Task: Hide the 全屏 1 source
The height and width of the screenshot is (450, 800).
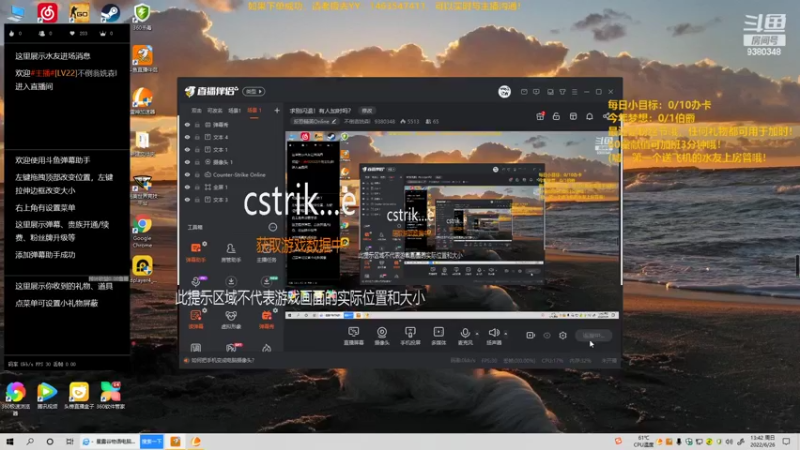Action: (187, 187)
